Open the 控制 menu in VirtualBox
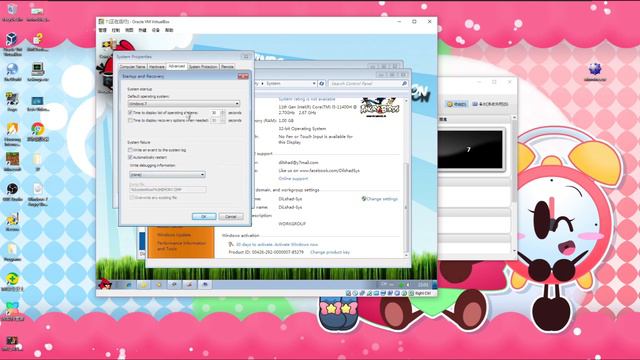The height and width of the screenshot is (360, 640). click(116, 30)
